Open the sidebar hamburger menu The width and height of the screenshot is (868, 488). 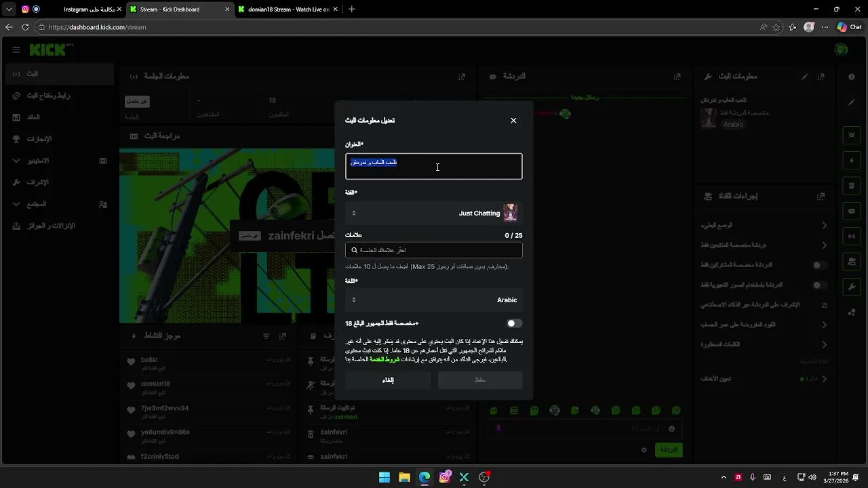(16, 49)
